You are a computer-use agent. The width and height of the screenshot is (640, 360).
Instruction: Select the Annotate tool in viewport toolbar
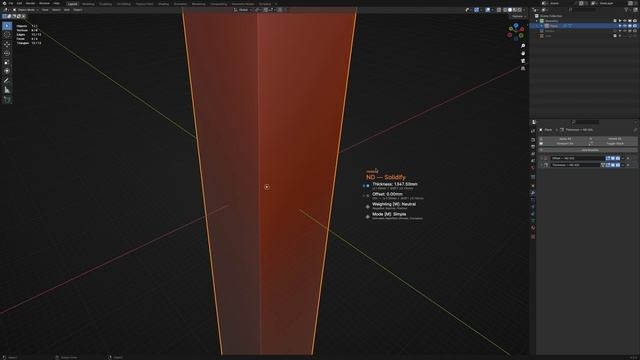tap(7, 81)
